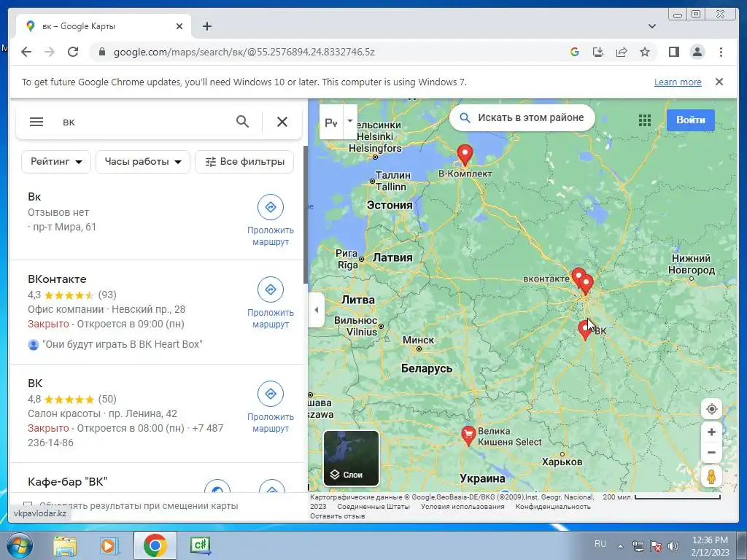The width and height of the screenshot is (747, 560).
Task: Open Chrome's tab search chevron
Action: point(651,26)
